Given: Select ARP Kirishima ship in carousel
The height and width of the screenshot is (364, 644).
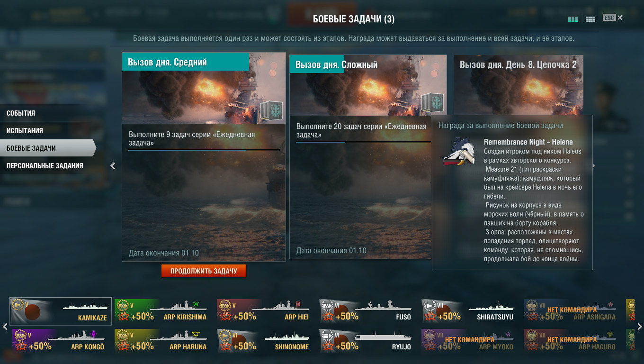Looking at the screenshot, I should pos(163,311).
